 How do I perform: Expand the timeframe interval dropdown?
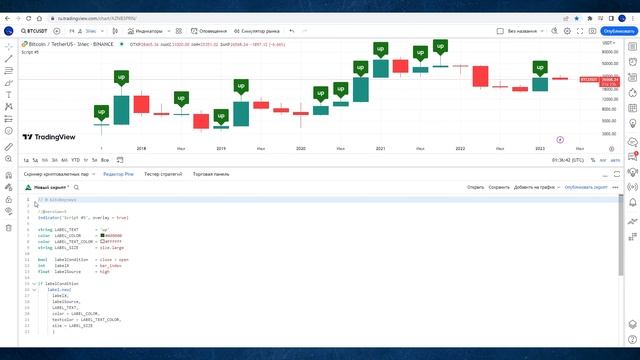point(102,31)
